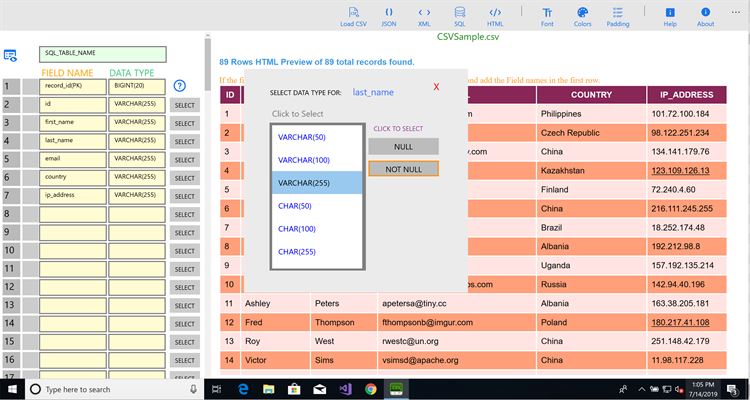This screenshot has width=750, height=400.
Task: Click the Uganda country cell
Action: coord(591,266)
